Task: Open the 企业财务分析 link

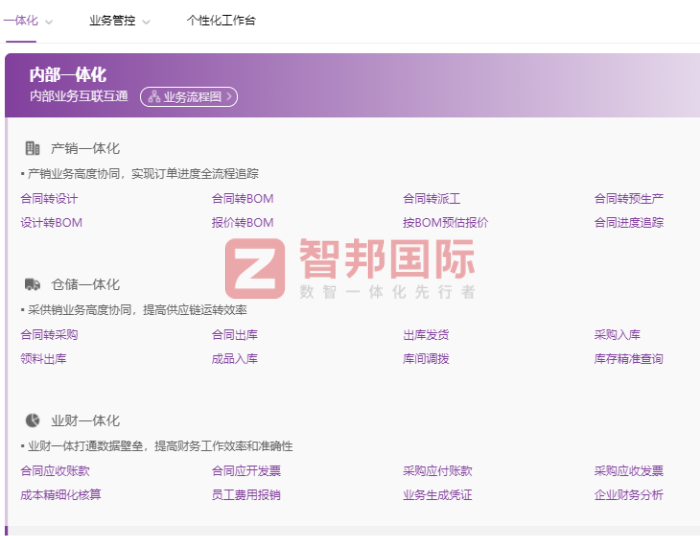Action: point(629,495)
